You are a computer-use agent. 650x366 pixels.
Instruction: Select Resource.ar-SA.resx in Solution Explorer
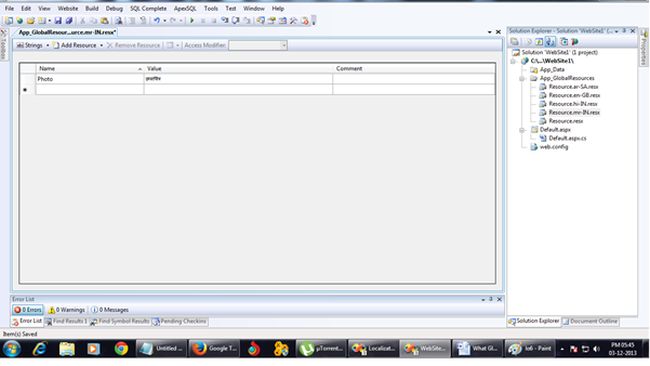pyautogui.click(x=573, y=87)
